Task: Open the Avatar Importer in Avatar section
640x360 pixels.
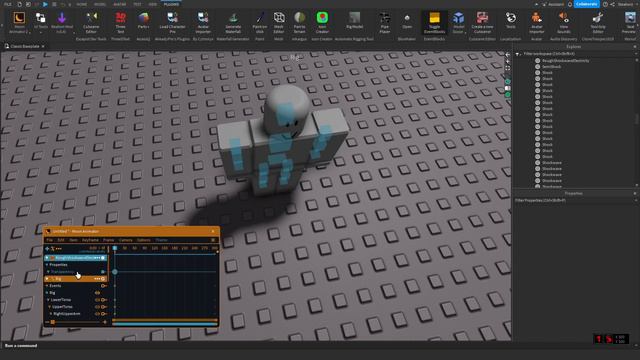Action: pyautogui.click(x=536, y=22)
